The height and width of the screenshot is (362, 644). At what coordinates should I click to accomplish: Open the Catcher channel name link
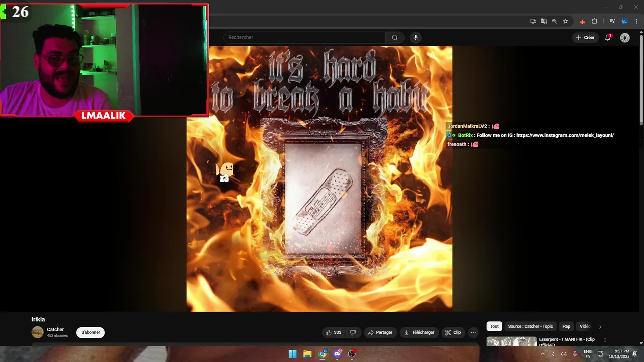tap(55, 330)
